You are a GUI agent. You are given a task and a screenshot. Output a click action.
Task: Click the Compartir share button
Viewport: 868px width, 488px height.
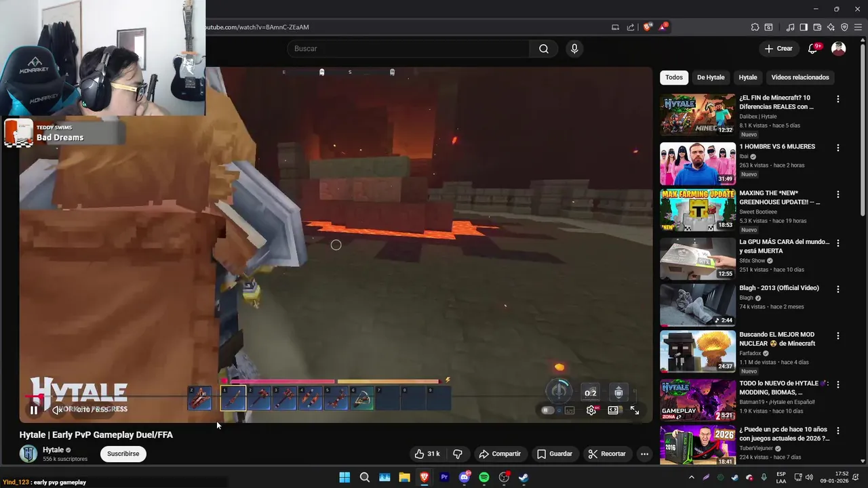(x=500, y=454)
